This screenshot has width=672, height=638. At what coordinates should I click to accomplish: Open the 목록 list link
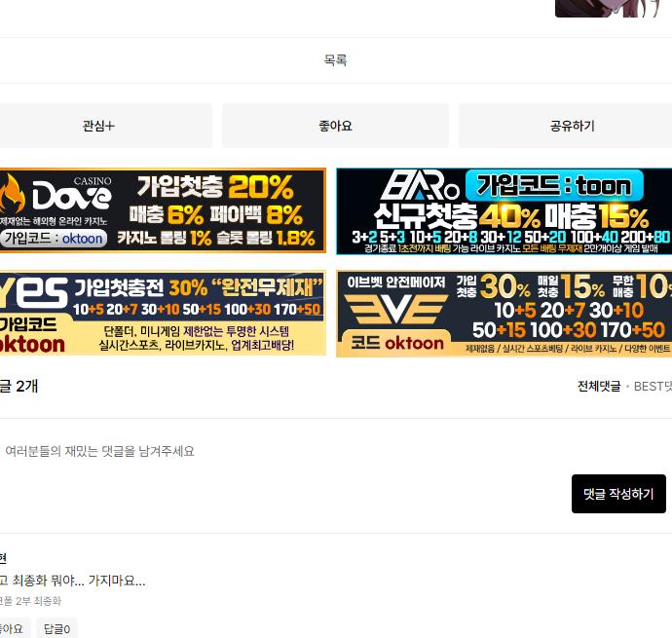click(x=335, y=60)
